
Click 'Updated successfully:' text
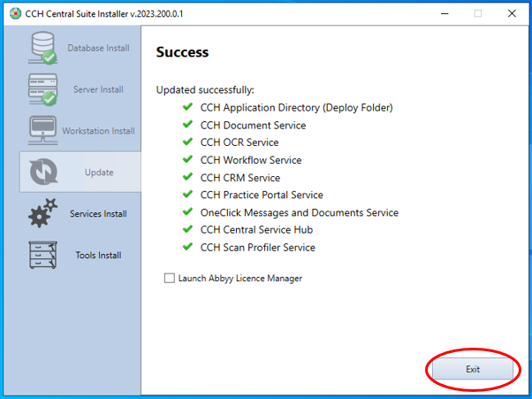tap(205, 90)
